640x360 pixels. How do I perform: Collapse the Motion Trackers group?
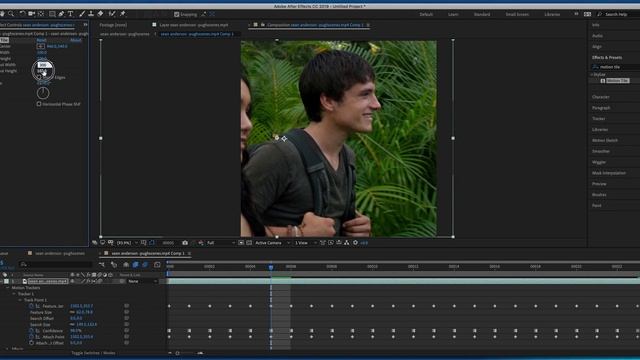[7, 288]
